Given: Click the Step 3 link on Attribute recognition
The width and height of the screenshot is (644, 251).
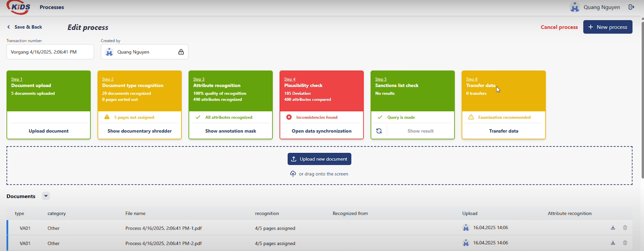Looking at the screenshot, I should click(199, 79).
